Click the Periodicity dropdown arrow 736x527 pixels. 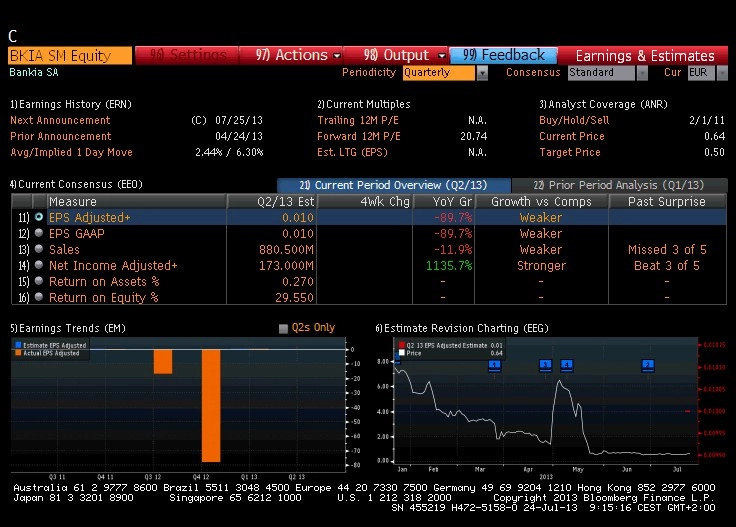(482, 73)
